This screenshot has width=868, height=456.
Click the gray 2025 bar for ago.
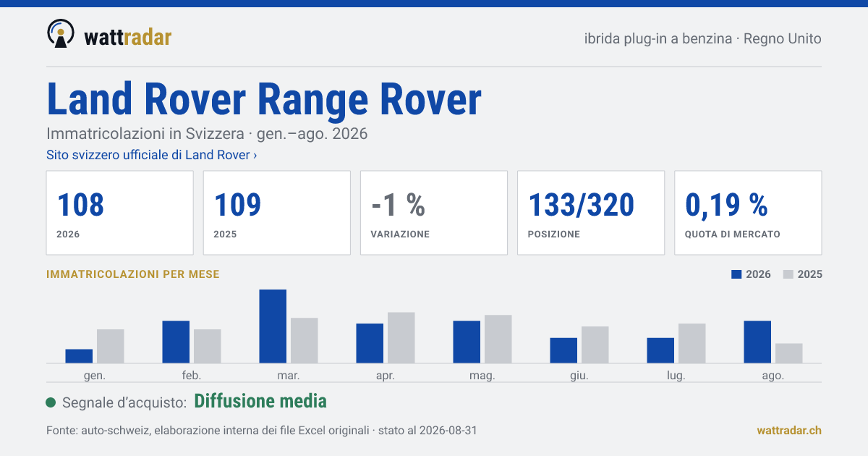pos(789,353)
